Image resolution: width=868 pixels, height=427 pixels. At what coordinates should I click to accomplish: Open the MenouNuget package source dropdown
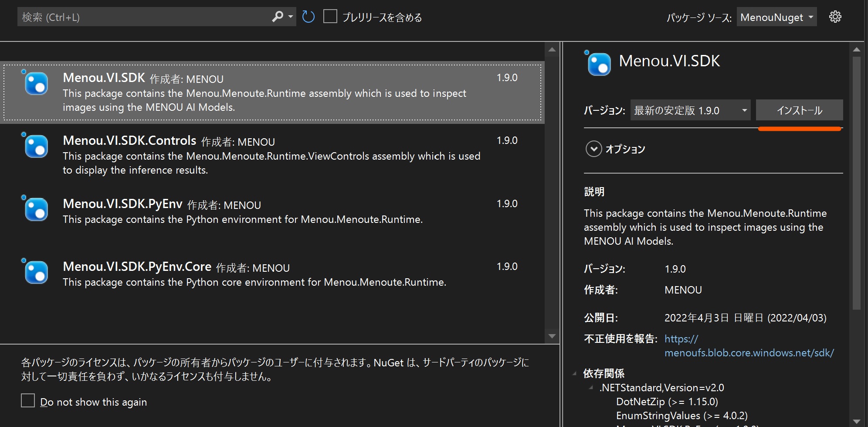tap(776, 17)
